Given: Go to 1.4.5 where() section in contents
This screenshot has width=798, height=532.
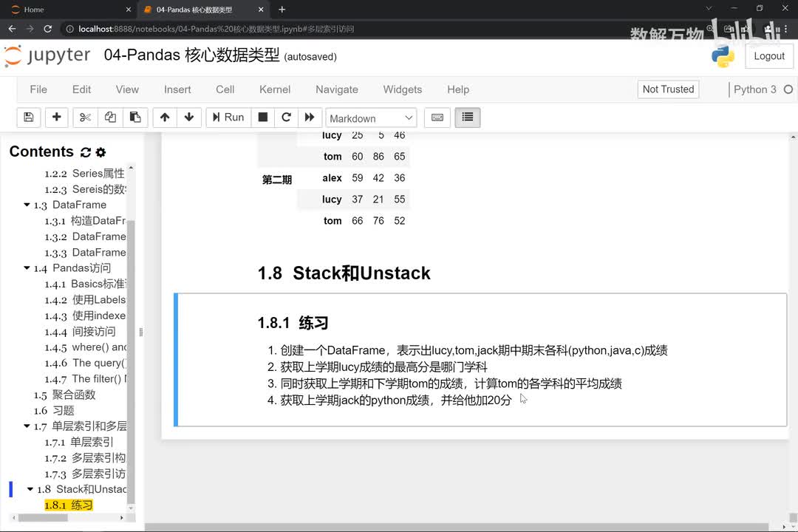Looking at the screenshot, I should [86, 347].
